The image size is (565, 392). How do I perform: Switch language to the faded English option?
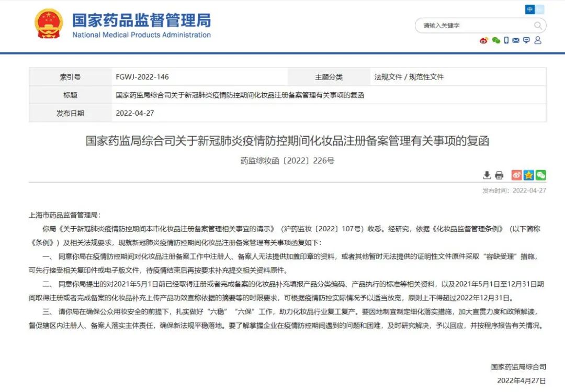click(539, 9)
